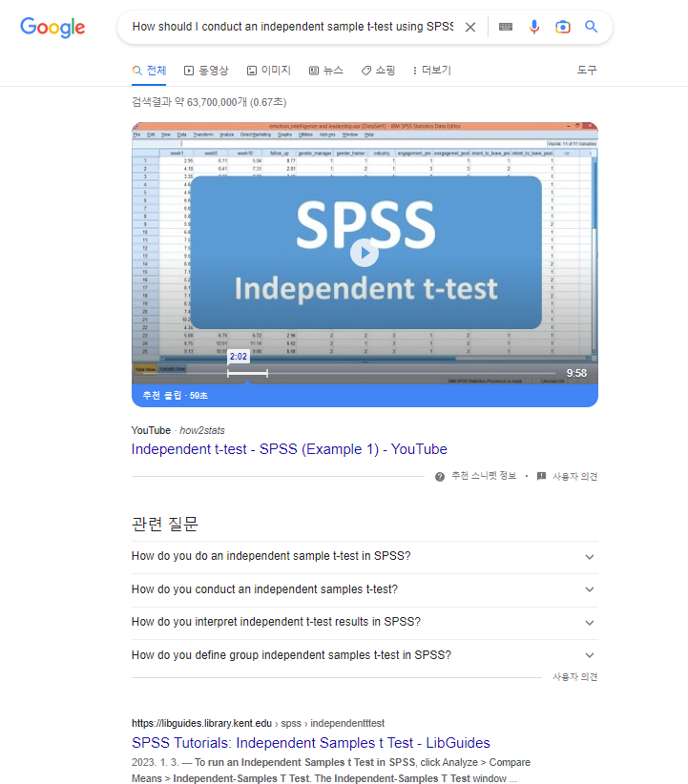Image resolution: width=688 pixels, height=784 pixels.
Task: Click the 9:58 video duration label
Action: coord(576,373)
